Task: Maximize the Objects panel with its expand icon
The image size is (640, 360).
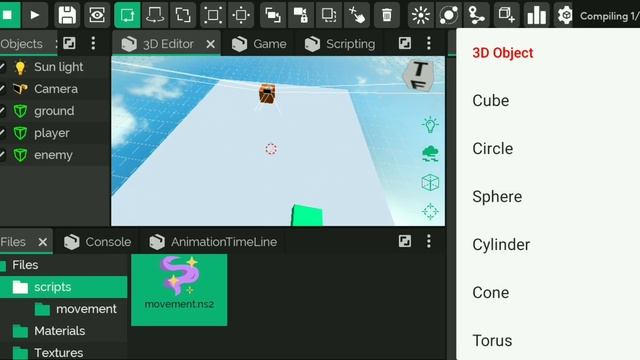Action: tap(69, 43)
